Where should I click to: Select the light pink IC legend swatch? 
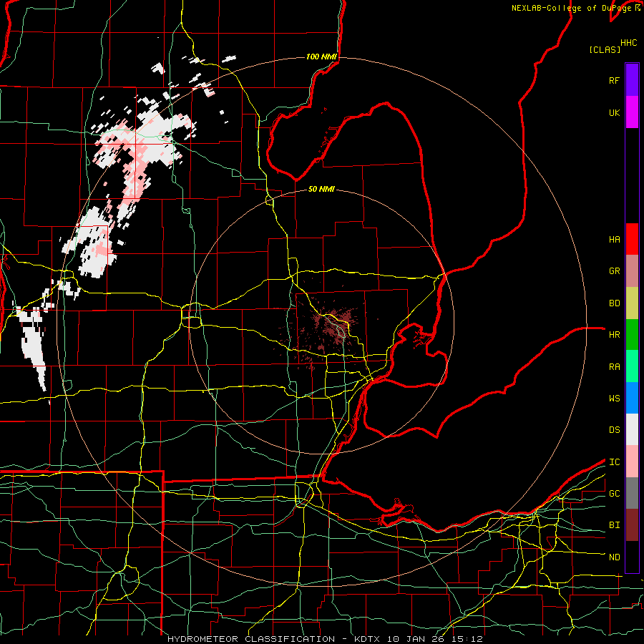pos(632,462)
